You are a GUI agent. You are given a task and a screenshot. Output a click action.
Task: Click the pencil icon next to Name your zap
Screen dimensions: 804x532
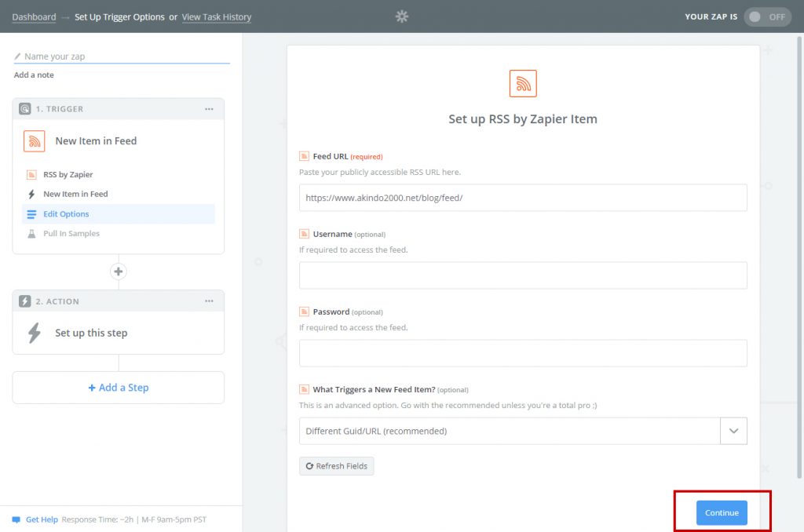18,56
